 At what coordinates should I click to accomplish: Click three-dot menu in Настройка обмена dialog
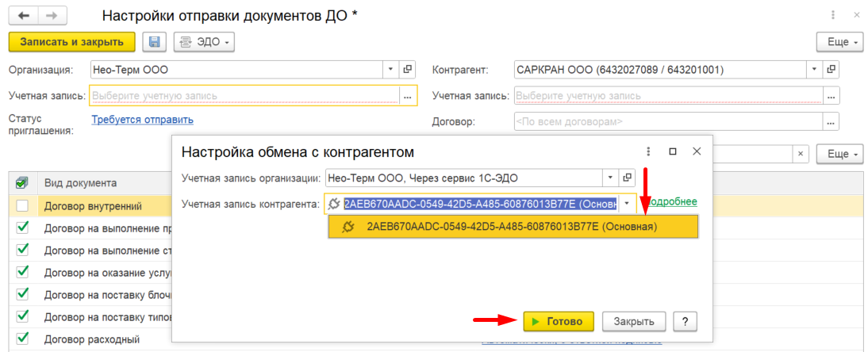(648, 151)
